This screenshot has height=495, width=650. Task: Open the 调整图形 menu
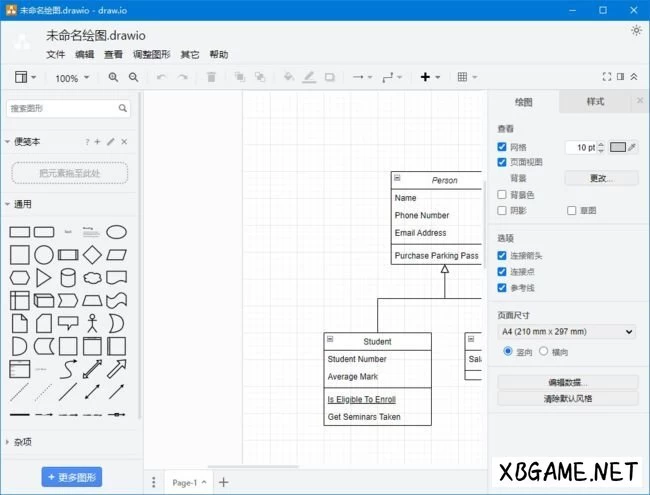152,54
